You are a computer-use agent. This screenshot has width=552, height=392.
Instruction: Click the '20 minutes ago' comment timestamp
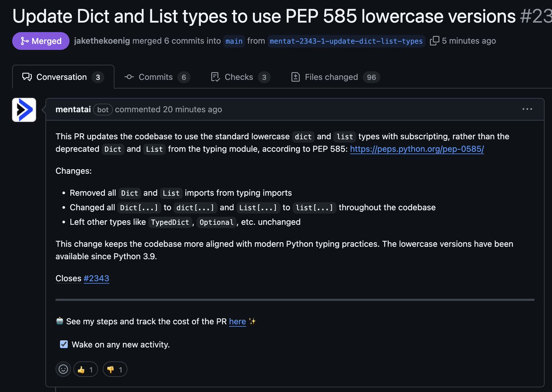pyautogui.click(x=191, y=109)
